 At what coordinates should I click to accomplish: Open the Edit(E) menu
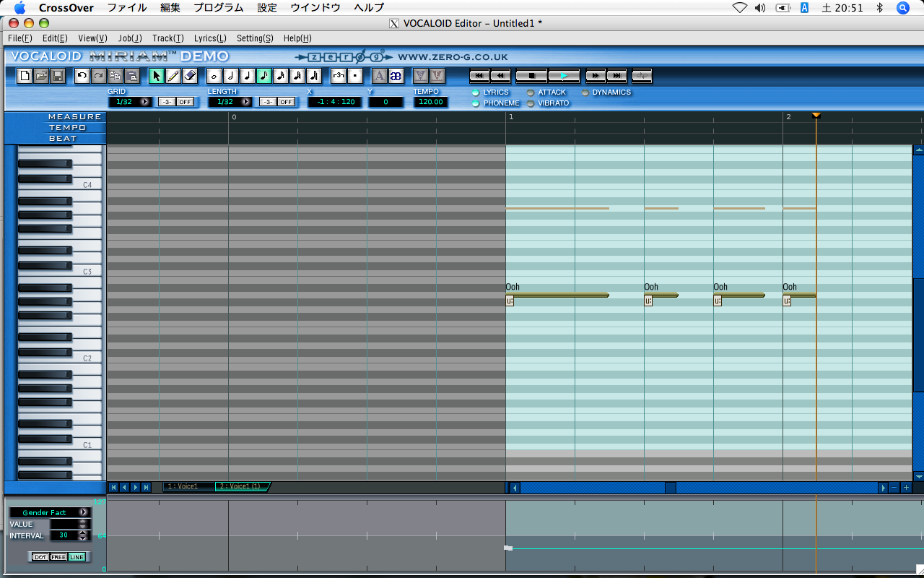pos(55,38)
